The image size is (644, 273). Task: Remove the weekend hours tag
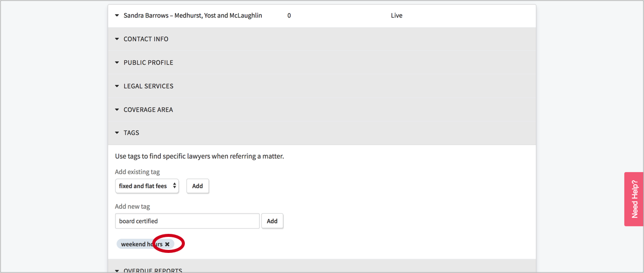click(167, 244)
